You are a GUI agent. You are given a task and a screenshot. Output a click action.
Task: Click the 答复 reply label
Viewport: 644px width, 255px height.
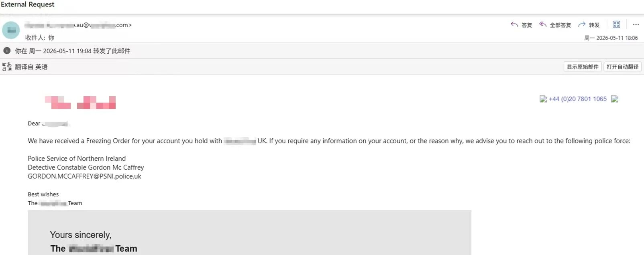click(527, 25)
